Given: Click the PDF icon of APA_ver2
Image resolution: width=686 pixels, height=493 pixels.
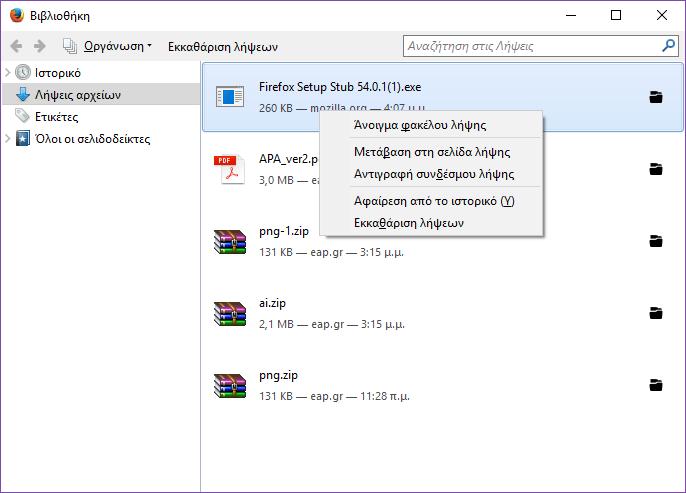Looking at the screenshot, I should (x=229, y=169).
